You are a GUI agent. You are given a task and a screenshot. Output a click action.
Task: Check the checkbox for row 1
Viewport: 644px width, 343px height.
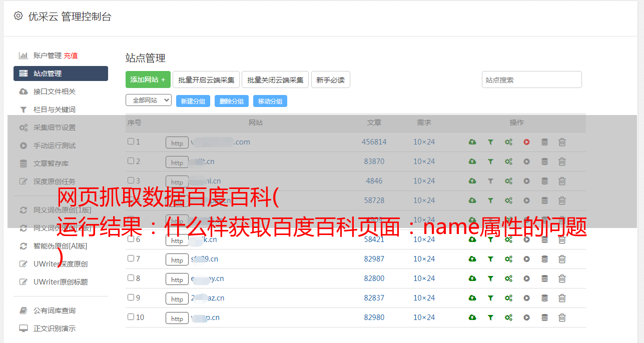pyautogui.click(x=131, y=141)
